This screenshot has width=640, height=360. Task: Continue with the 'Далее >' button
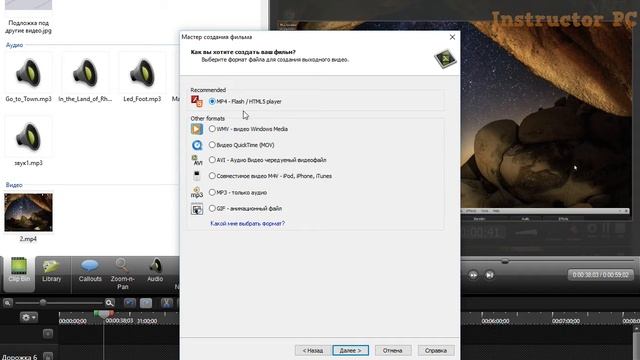(350, 350)
